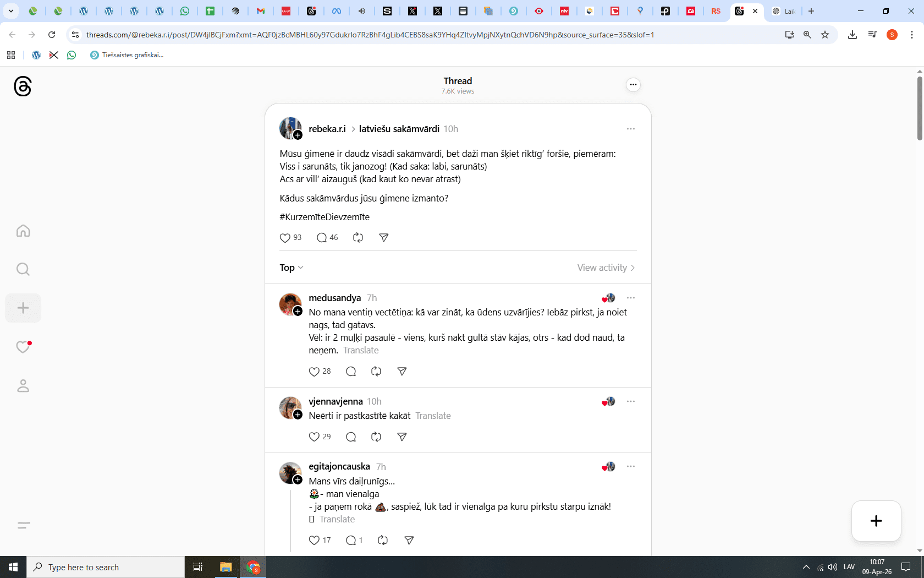Share medusandya's reply via the send icon
Screen dimensions: 924x578
point(402,372)
